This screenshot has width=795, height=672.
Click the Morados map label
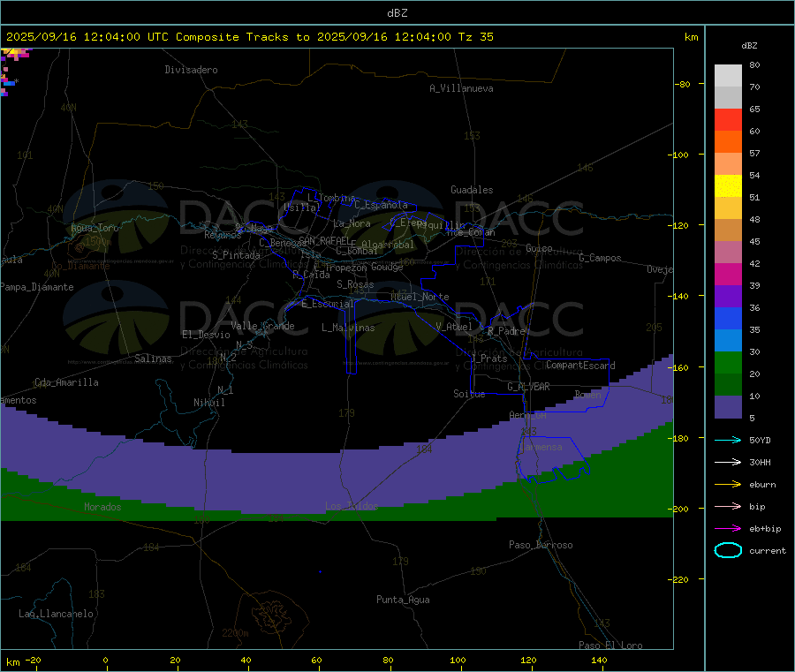click(102, 507)
